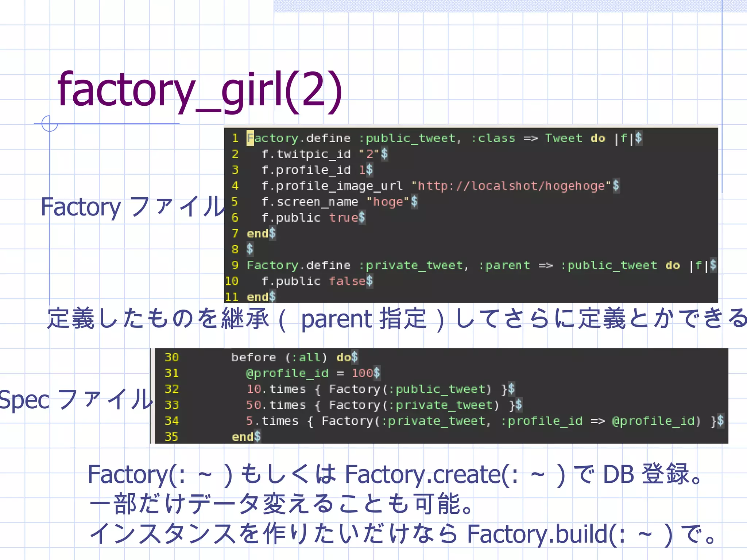
Task: Click the empty code line 8
Action: tap(250, 249)
